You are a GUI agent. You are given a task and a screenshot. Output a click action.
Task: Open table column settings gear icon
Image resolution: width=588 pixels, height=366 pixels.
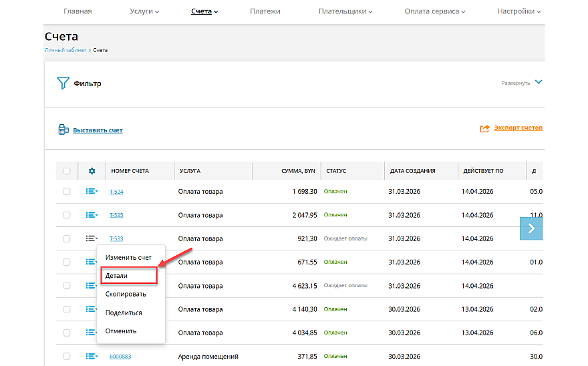pos(92,171)
